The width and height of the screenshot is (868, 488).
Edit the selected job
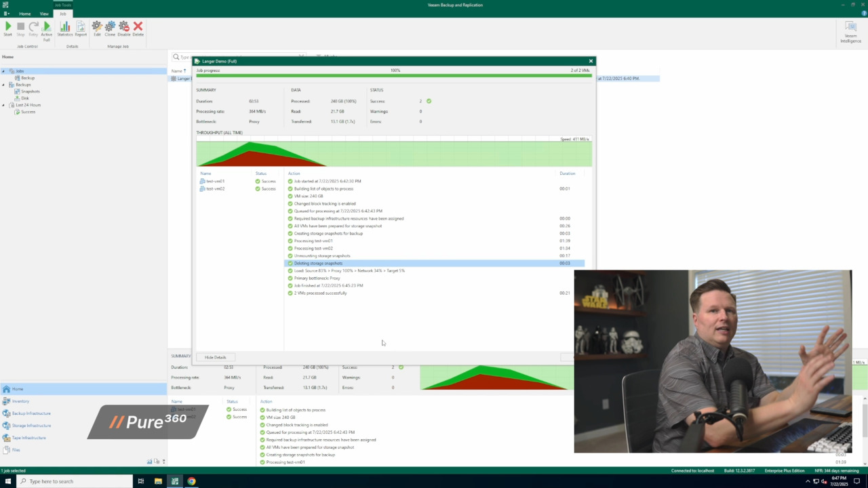(97, 28)
